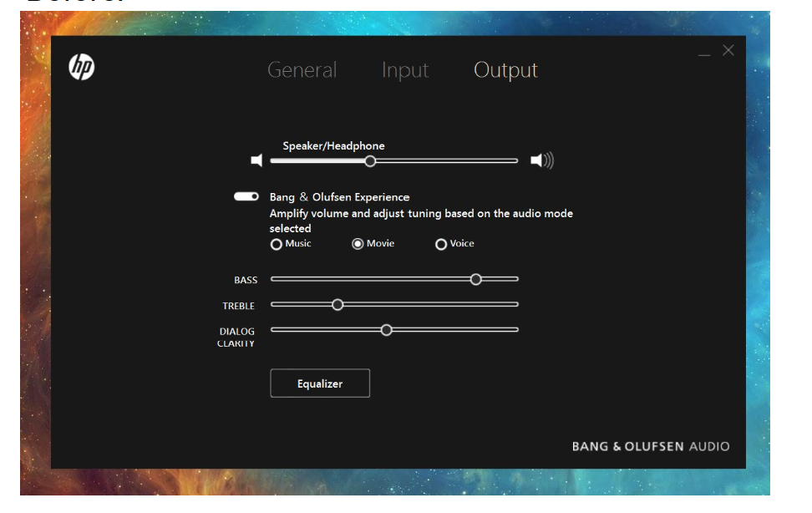812x513 pixels.
Task: Click the BANG & OLUFSEN AUDIO branding text
Action: [x=651, y=447]
